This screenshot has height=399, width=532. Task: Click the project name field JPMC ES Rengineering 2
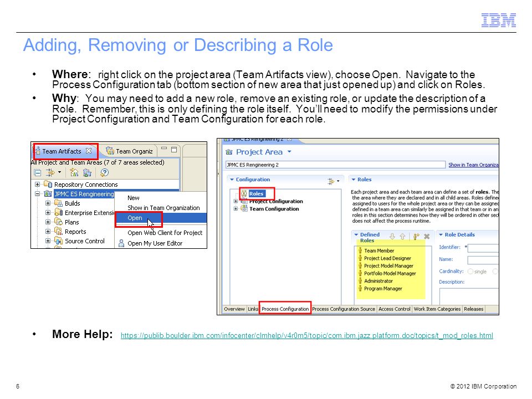tap(335, 165)
